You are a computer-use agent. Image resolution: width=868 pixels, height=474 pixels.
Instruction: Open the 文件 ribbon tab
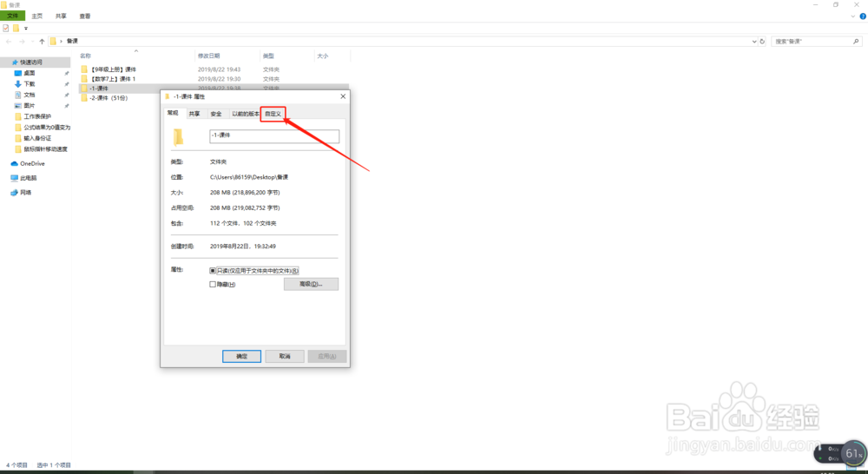click(12, 16)
